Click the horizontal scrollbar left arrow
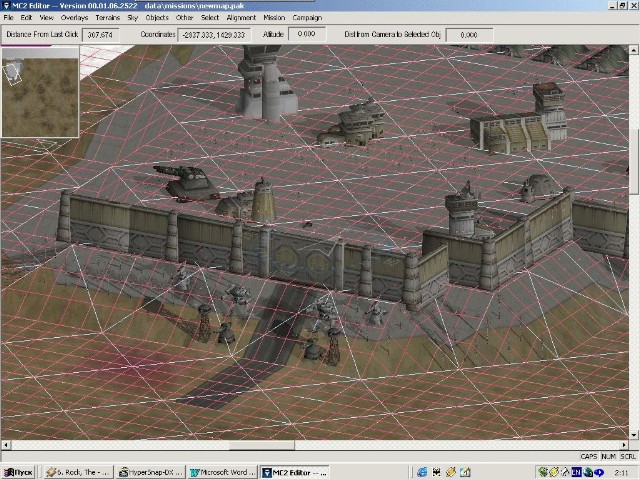The image size is (640, 480). coord(5,445)
